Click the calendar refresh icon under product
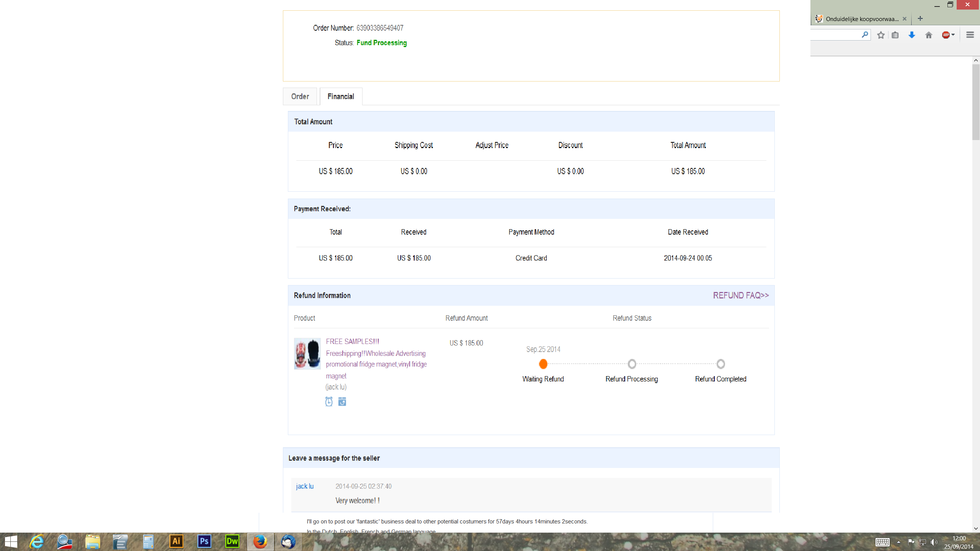This screenshot has height=551, width=980. click(342, 401)
